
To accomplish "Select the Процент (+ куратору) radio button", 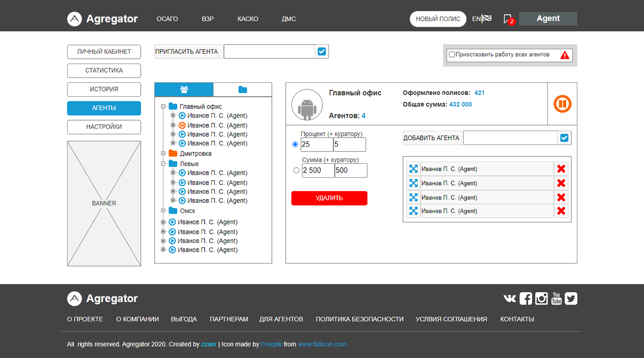I will point(295,144).
